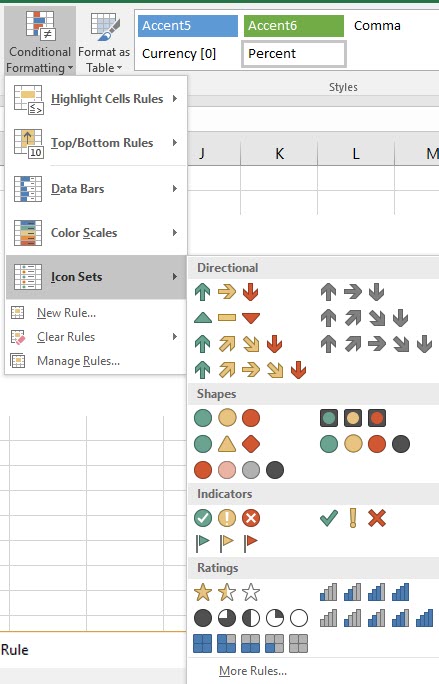Apply the 3 Flags indicator icon set
Viewport: 439px width, 684px height.
[x=227, y=543]
